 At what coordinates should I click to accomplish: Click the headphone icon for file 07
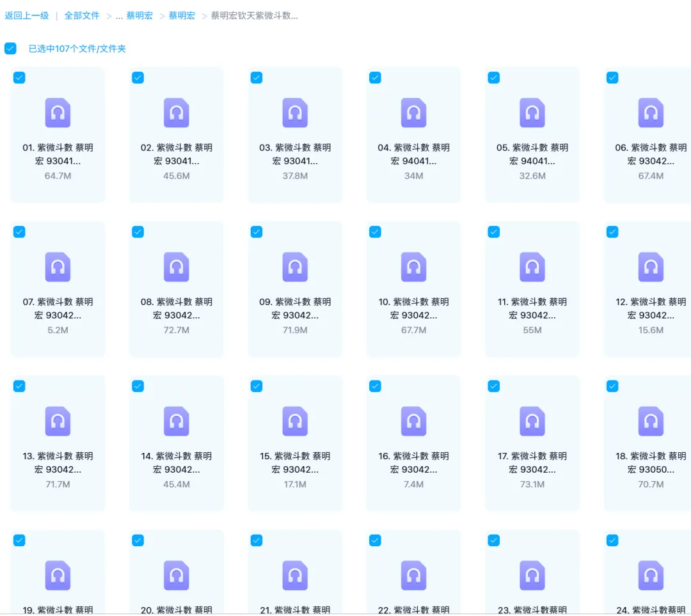(58, 267)
